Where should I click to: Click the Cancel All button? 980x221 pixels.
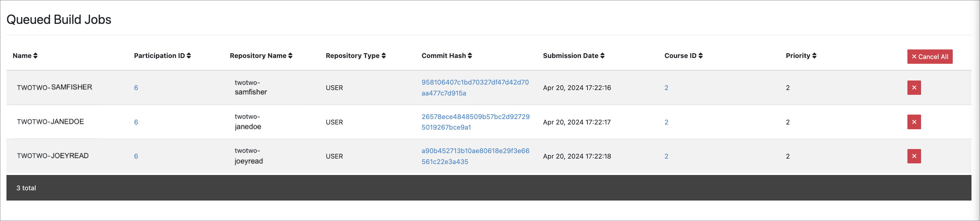930,57
